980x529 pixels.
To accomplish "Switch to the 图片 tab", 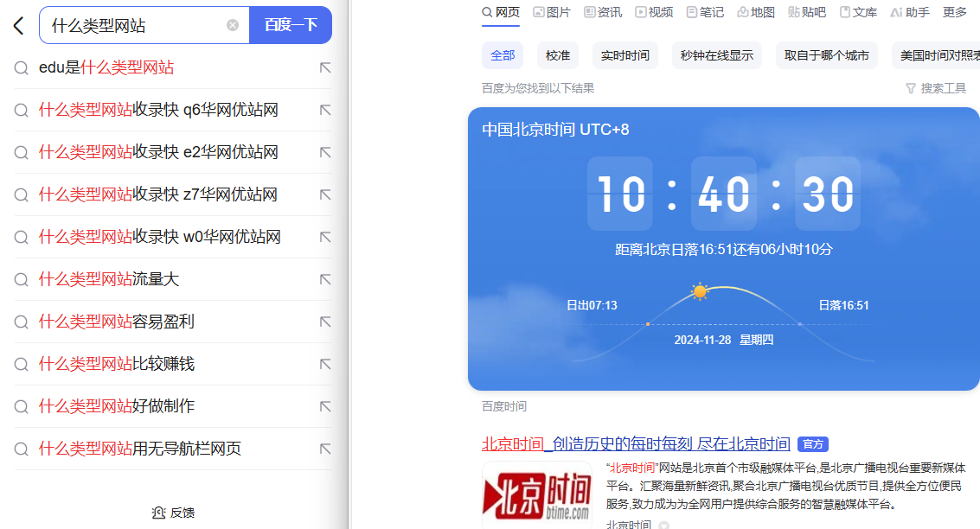I will pyautogui.click(x=552, y=12).
